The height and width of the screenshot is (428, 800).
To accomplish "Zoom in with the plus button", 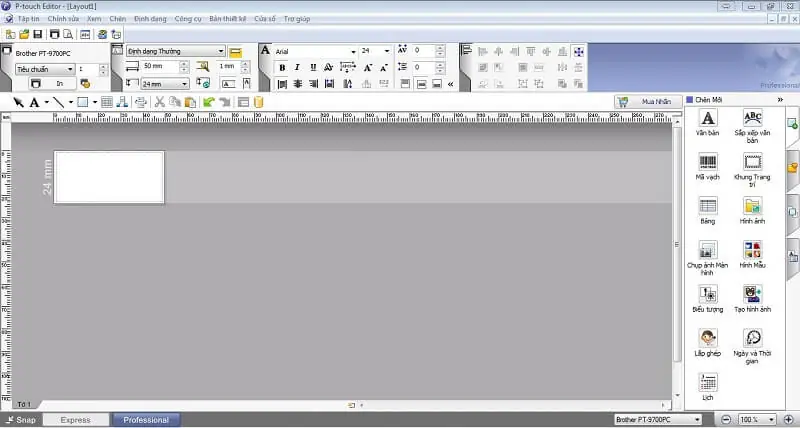I will coord(789,419).
